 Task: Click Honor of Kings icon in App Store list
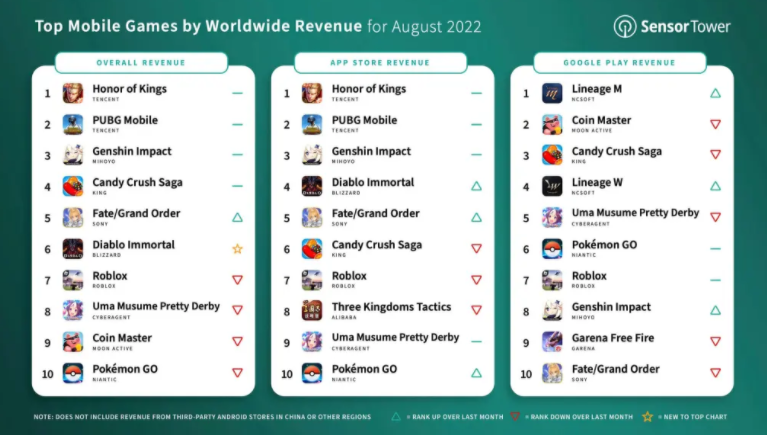(312, 93)
